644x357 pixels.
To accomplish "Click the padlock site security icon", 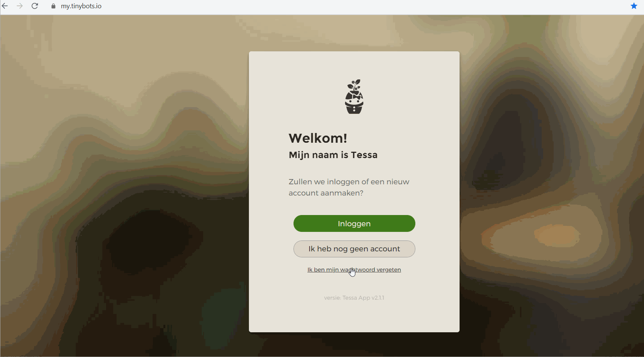I will [53, 6].
